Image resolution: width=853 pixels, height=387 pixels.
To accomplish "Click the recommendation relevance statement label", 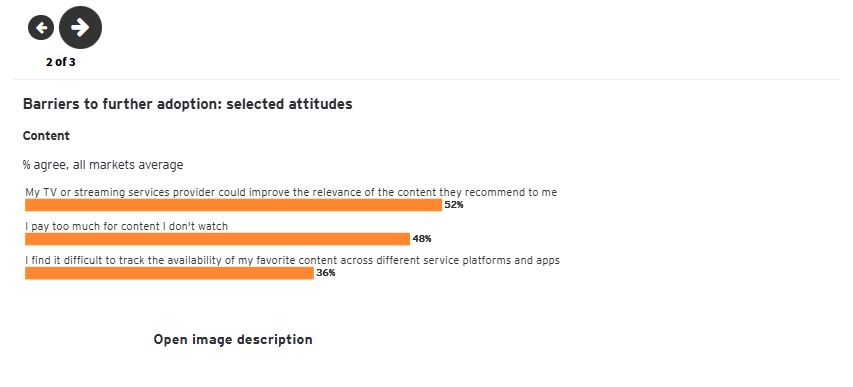I will coord(291,192).
